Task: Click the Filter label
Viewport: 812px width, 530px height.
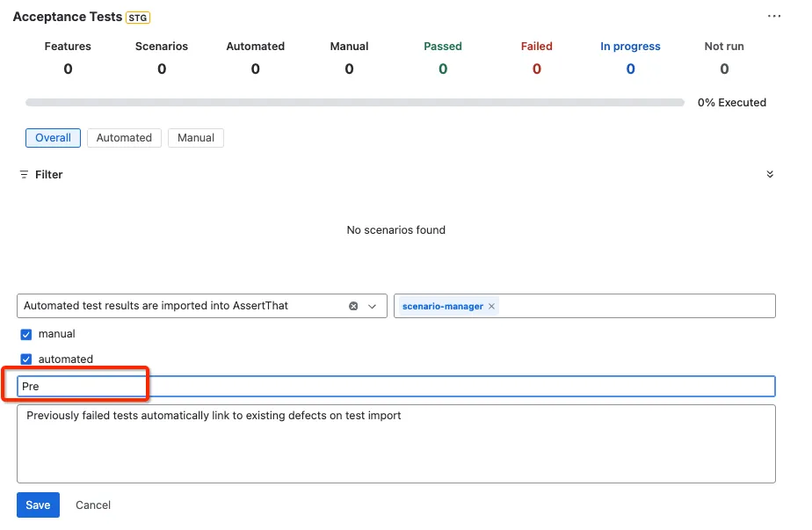Action: click(x=48, y=175)
